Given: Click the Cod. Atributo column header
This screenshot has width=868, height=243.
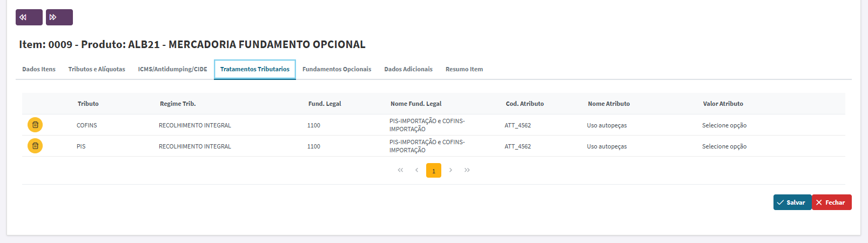Looking at the screenshot, I should pos(524,104).
